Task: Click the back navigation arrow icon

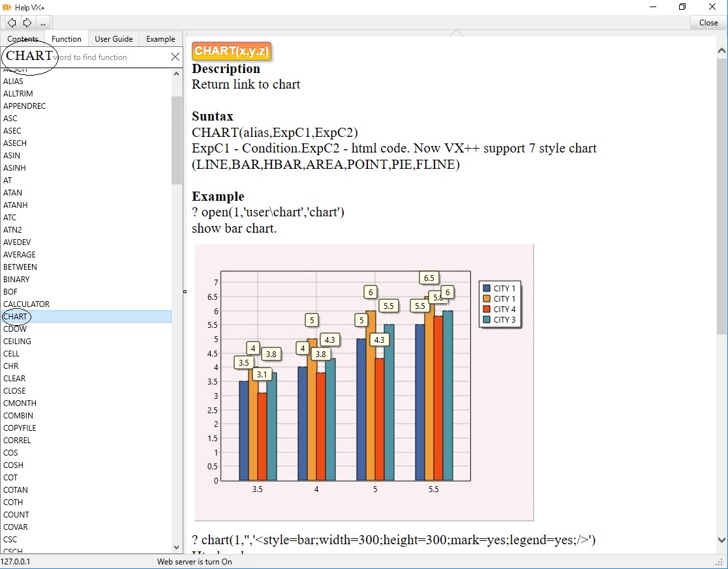Action: click(x=10, y=22)
